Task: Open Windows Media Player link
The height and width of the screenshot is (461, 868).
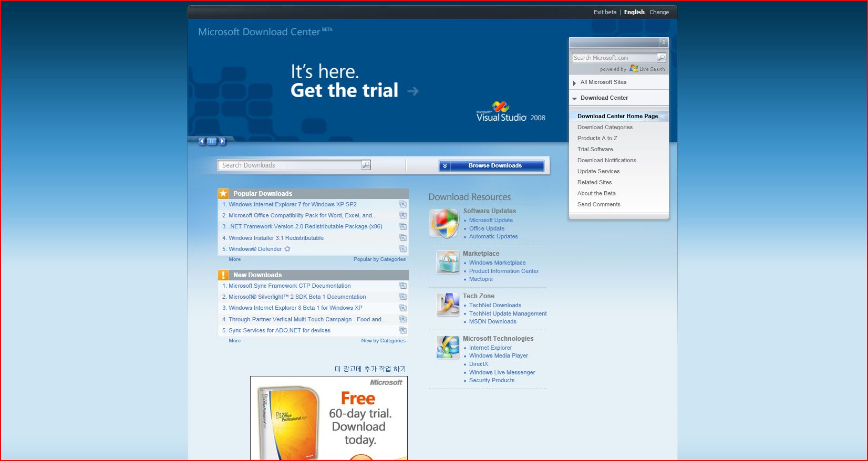Action: 499,355
